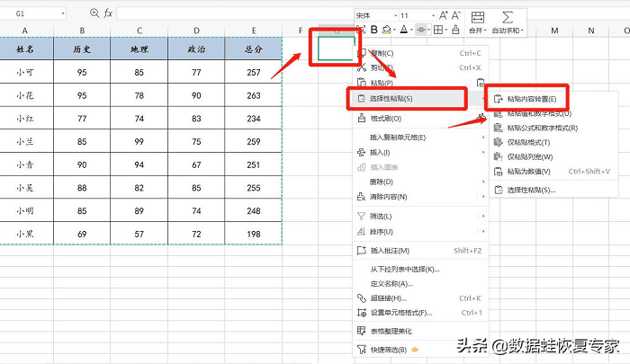
Task: Choose 设置单元格格式(F)... entry
Action: coord(420,313)
